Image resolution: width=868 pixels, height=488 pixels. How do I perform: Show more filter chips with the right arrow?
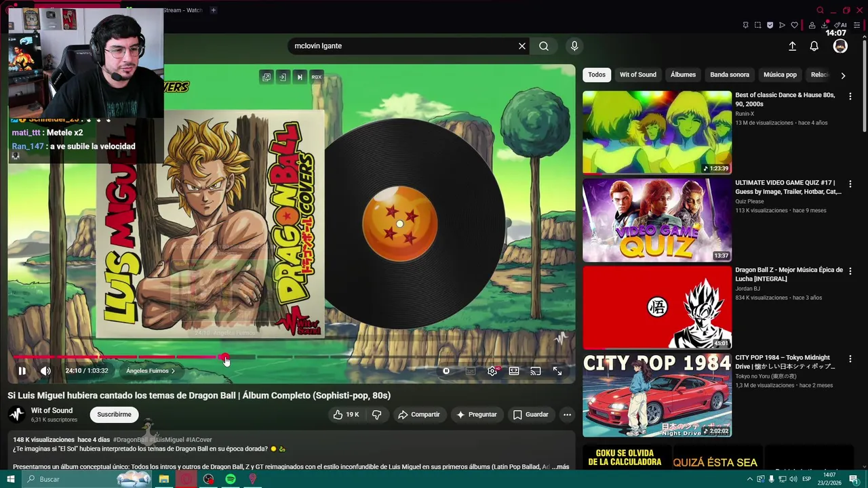(x=843, y=75)
